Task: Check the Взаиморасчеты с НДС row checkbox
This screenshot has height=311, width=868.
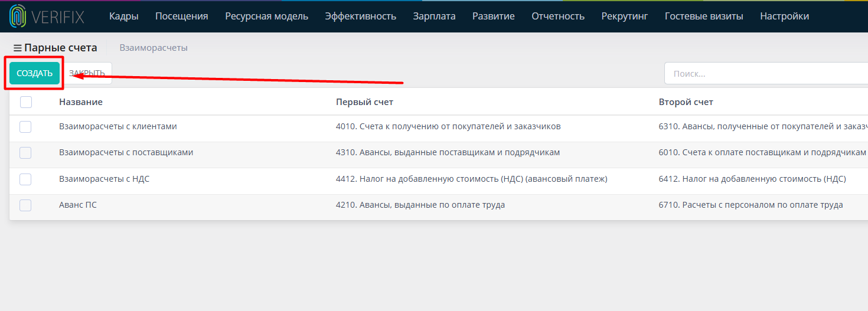Action: (25, 179)
